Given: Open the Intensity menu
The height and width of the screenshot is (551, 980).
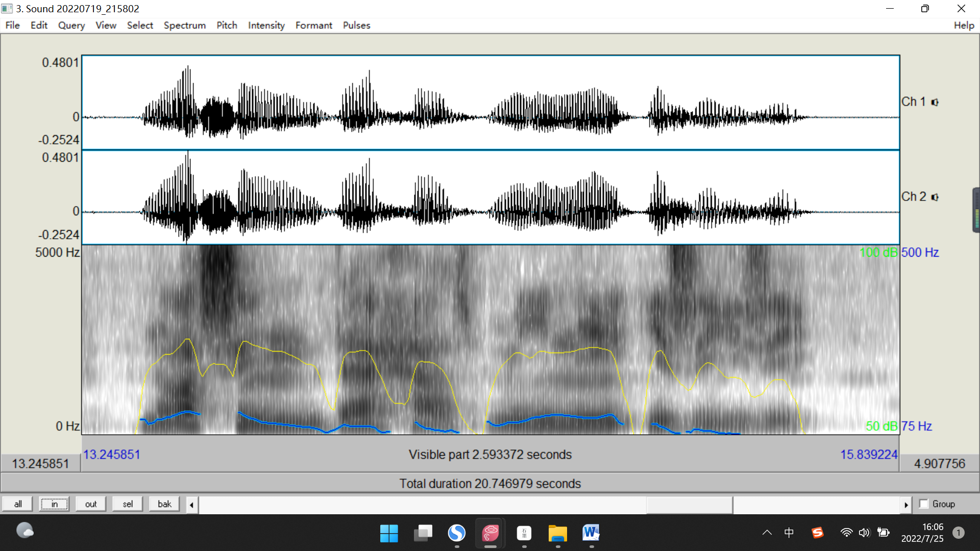Looking at the screenshot, I should click(266, 25).
